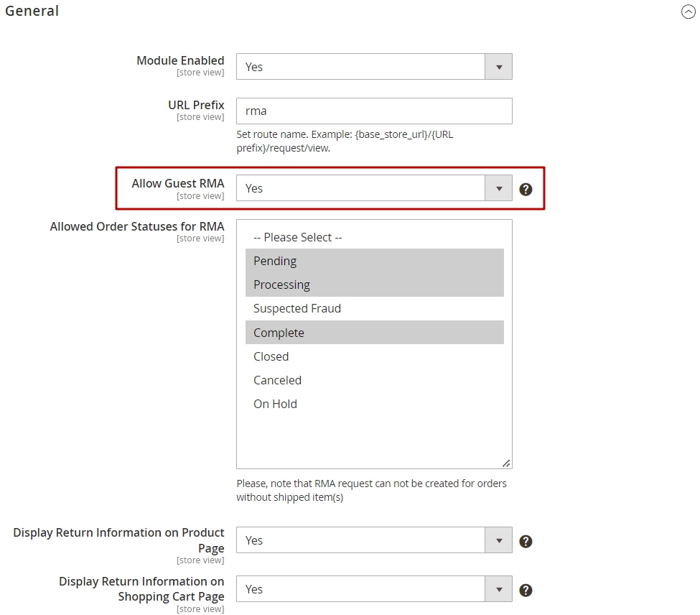Select the On Hold order status
This screenshot has height=615, width=700.
375,404
